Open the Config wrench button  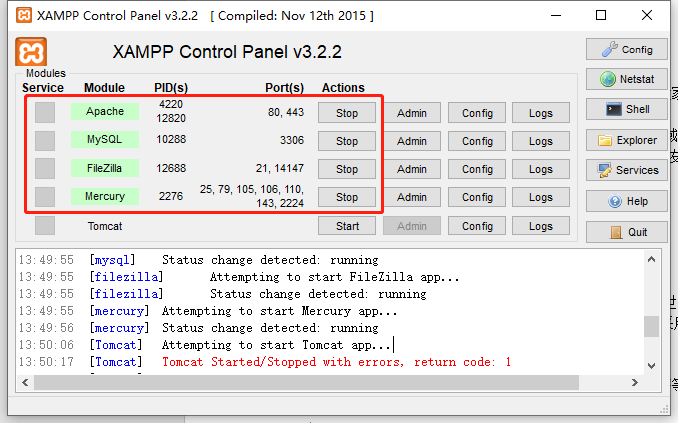click(627, 49)
